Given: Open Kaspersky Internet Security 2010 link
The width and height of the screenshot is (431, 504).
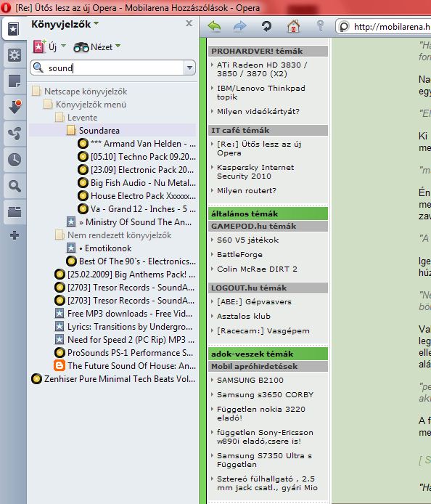Looking at the screenshot, I should point(255,171).
